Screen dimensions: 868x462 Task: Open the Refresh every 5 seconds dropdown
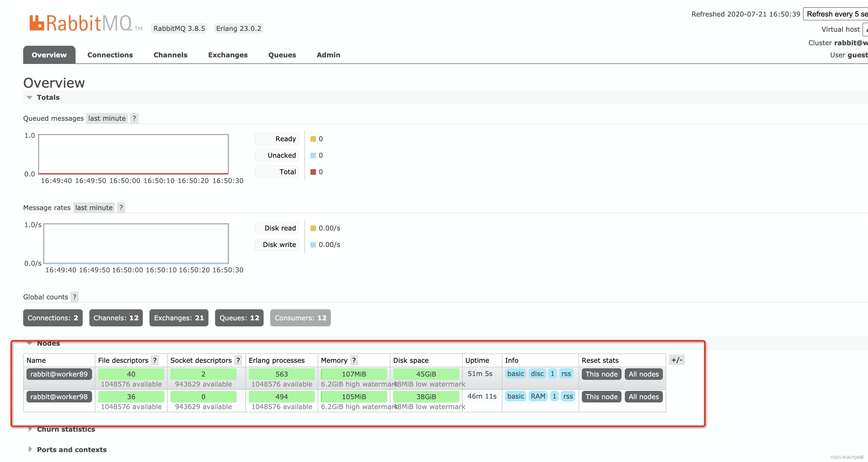(x=836, y=14)
